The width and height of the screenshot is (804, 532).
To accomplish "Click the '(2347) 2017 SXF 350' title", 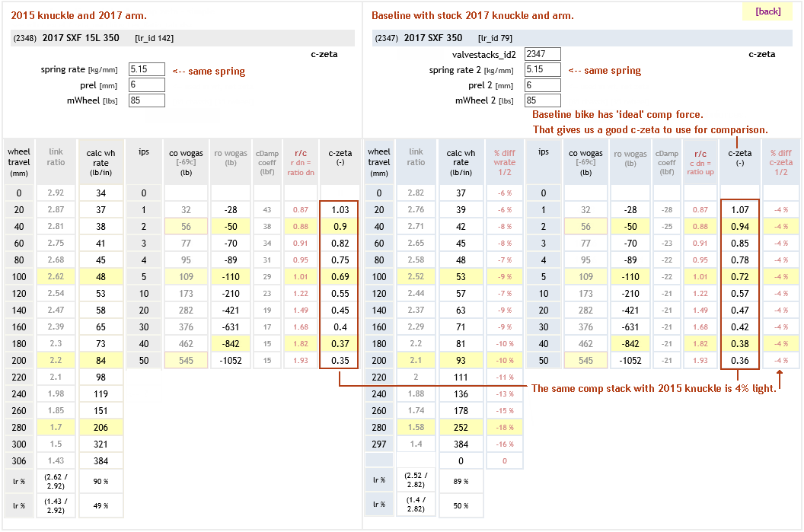I will [419, 38].
